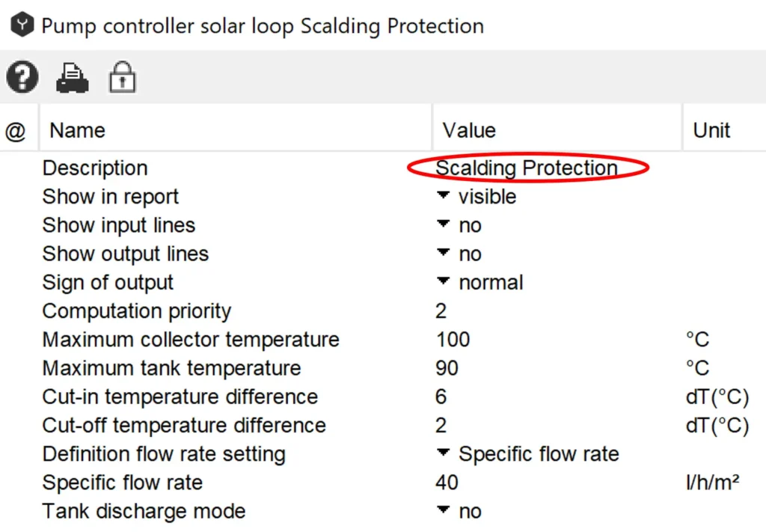Edit the Scalding Protection description field
766x532 pixels.
tap(527, 168)
